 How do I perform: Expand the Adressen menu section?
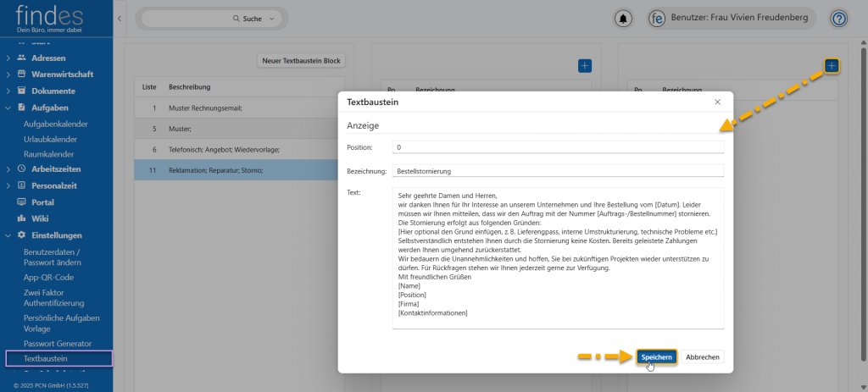[8, 58]
